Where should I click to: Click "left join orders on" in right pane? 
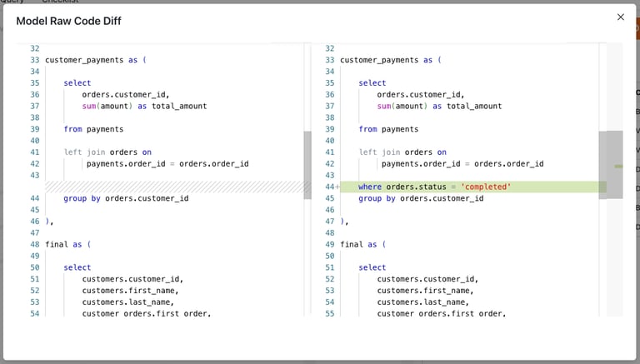(402, 152)
